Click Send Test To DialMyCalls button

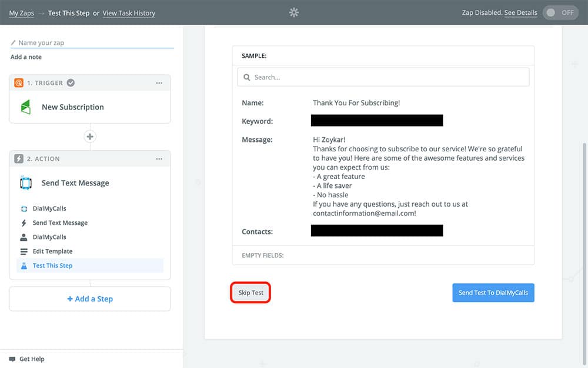pos(493,293)
